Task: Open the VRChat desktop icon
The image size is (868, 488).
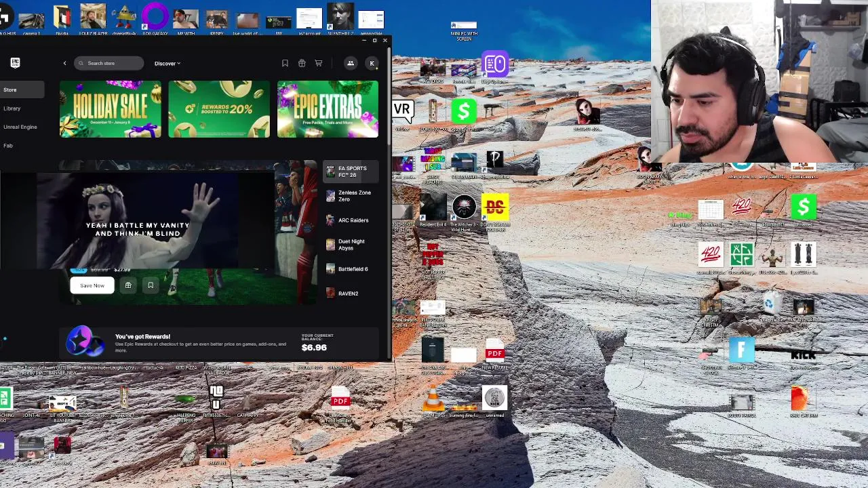Action: [402, 115]
